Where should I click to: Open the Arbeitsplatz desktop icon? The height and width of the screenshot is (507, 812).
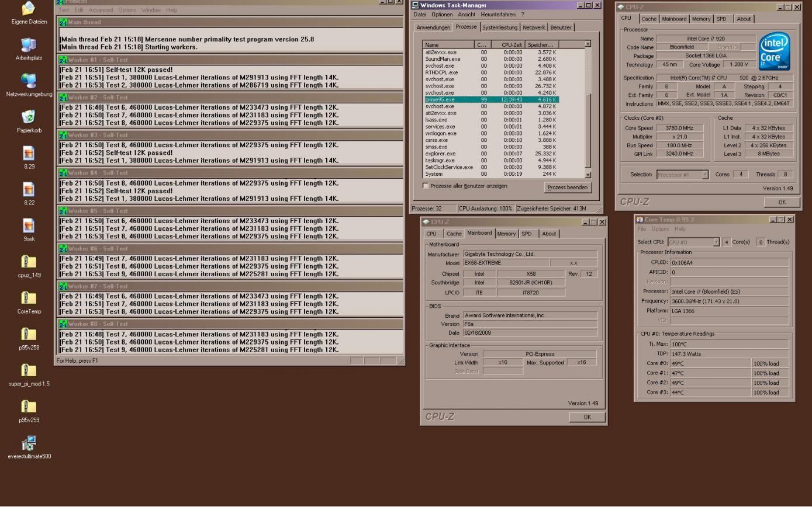pos(29,46)
